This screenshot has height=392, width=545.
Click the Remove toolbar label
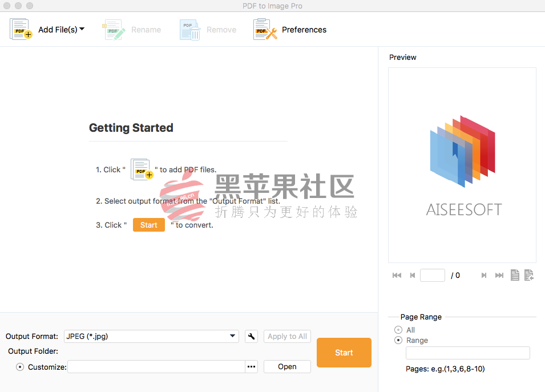[221, 30]
